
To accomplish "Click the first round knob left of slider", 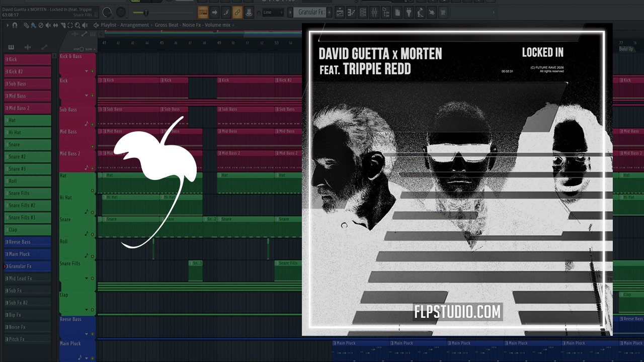I will (x=107, y=12).
